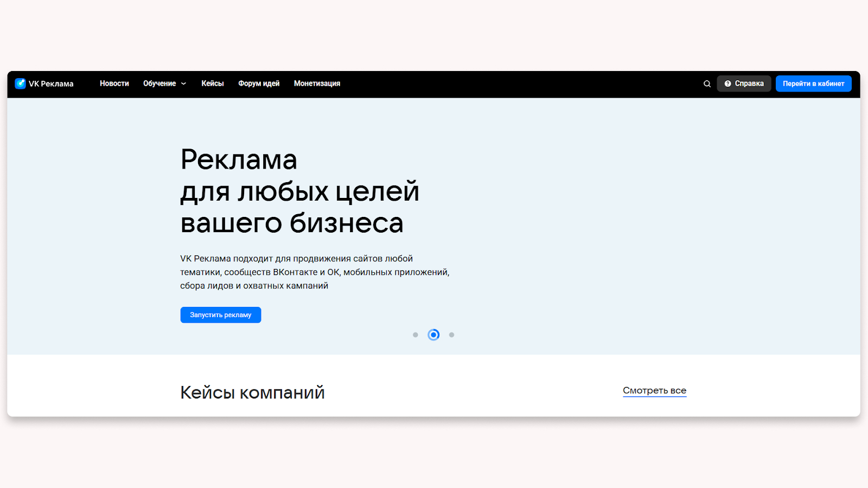Image resolution: width=868 pixels, height=488 pixels.
Task: Click the Кейсы компаний heading
Action: point(252,393)
